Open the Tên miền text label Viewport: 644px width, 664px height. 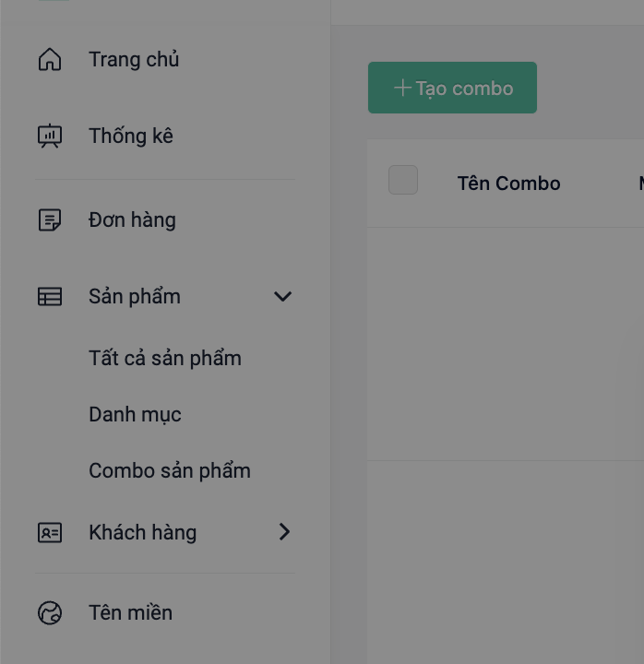point(130,613)
